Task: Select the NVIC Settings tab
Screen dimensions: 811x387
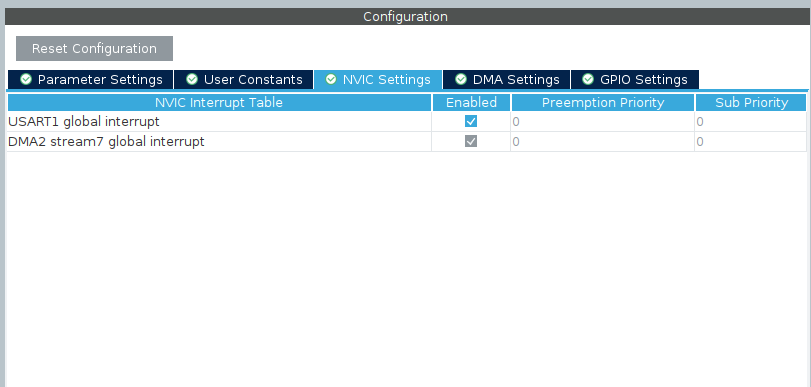Action: click(x=378, y=80)
